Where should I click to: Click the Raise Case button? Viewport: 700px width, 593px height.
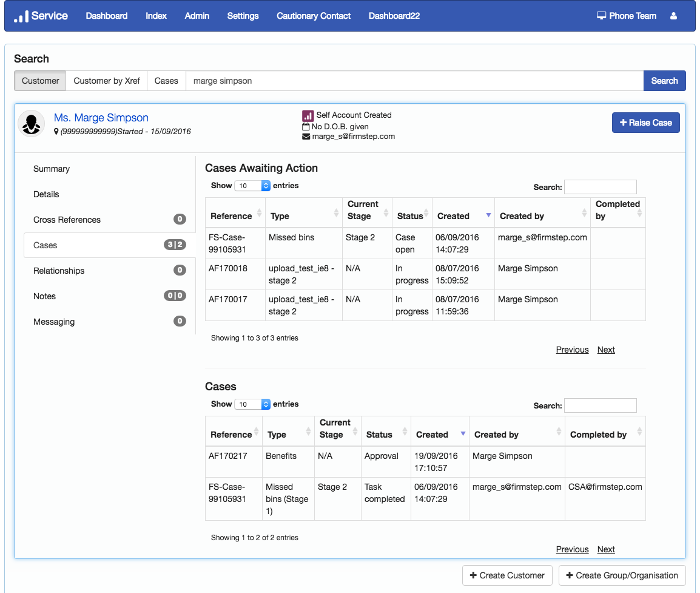click(x=645, y=123)
